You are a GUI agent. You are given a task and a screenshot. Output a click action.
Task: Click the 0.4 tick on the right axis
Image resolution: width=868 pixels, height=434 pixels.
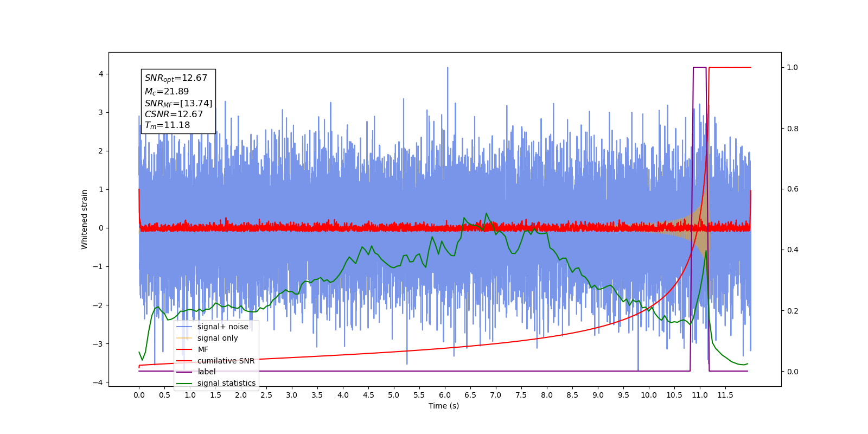793,250
